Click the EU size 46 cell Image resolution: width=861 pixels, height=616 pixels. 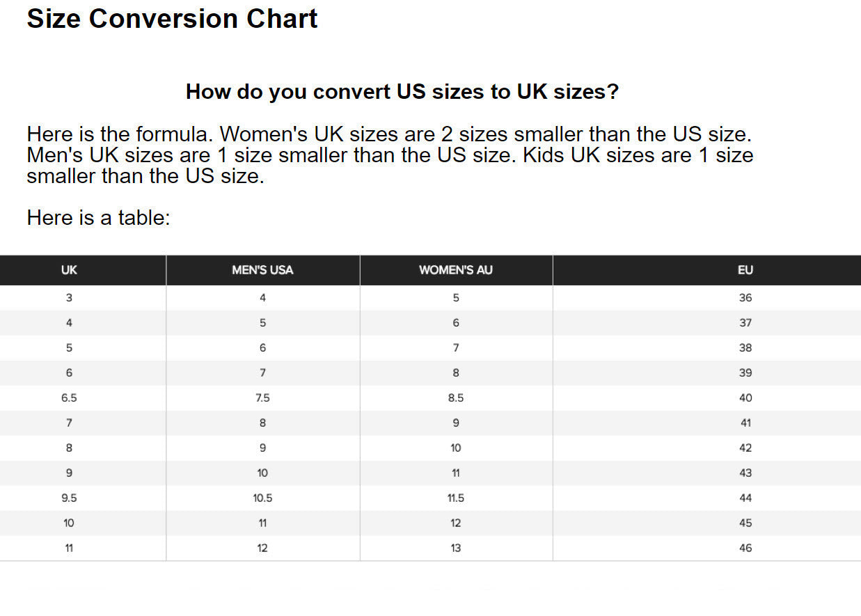(745, 548)
